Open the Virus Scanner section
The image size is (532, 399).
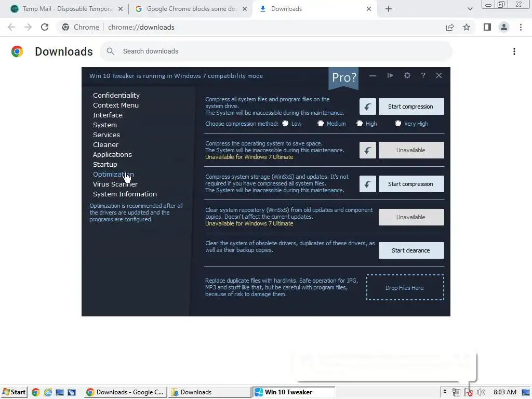tap(115, 184)
